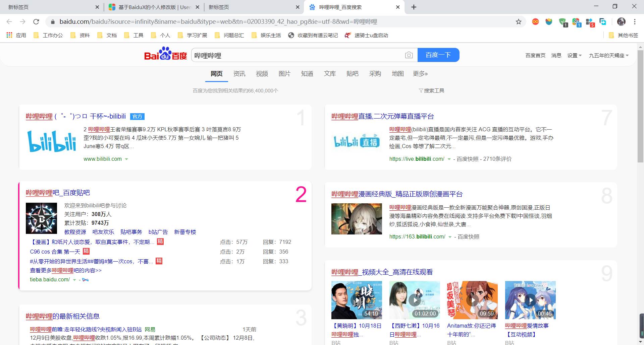Open the AdGuard extension icon

(x=563, y=21)
